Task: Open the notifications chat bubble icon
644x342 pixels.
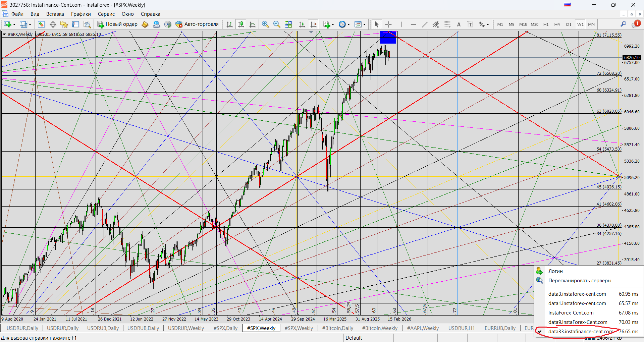Action: (636, 24)
